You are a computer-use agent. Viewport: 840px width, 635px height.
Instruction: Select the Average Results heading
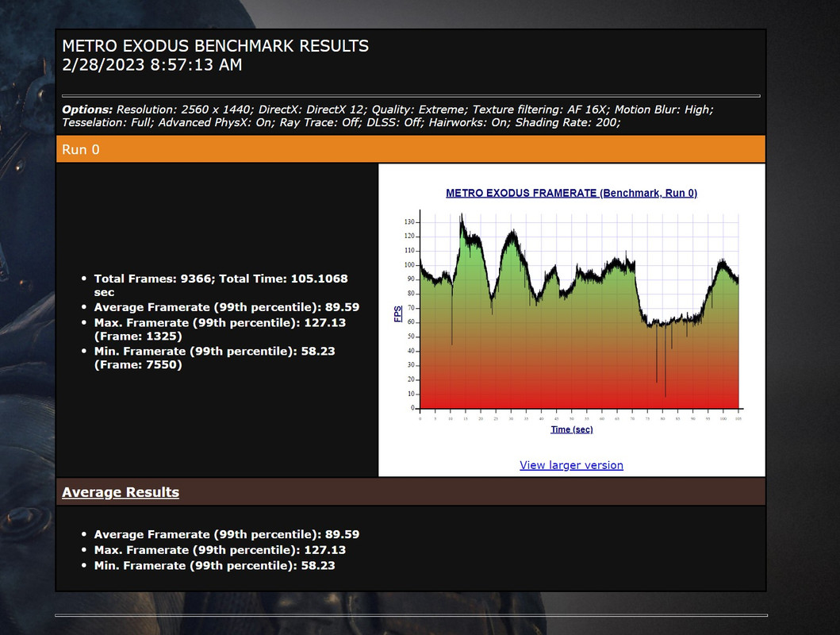point(121,492)
